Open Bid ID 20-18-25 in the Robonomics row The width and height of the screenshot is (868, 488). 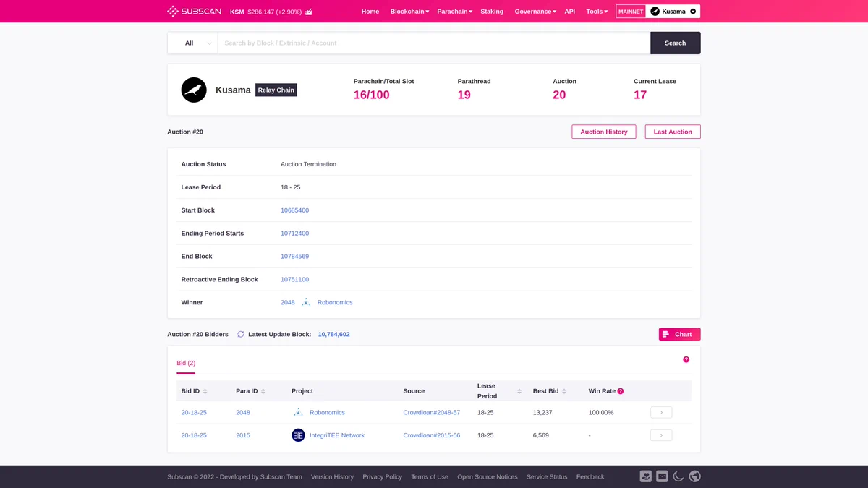point(194,412)
